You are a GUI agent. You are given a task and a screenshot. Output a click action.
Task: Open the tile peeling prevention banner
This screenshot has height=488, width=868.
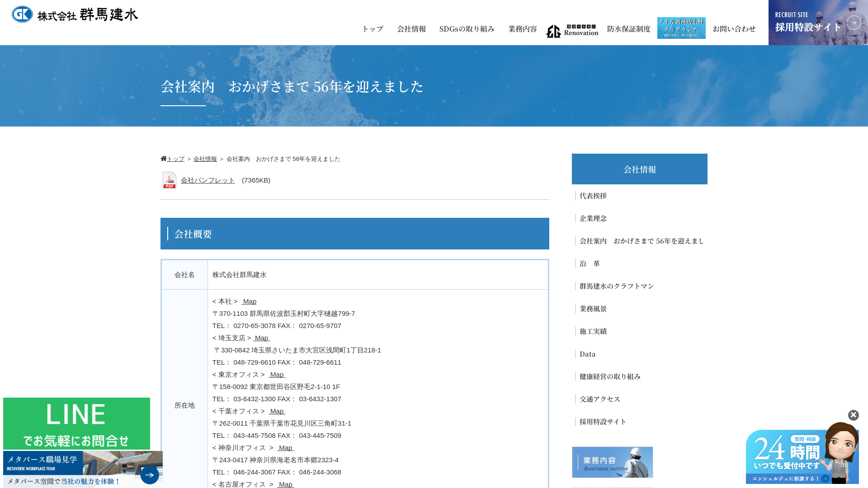(x=681, y=28)
